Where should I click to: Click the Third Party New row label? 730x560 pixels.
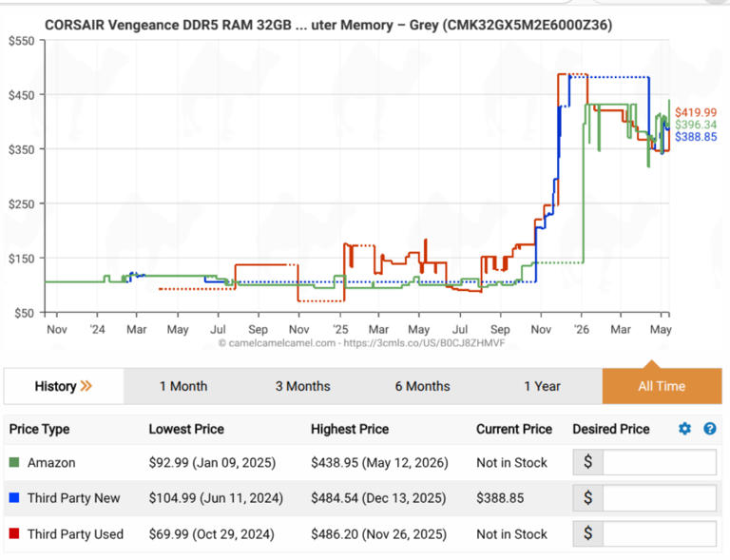[x=73, y=498]
